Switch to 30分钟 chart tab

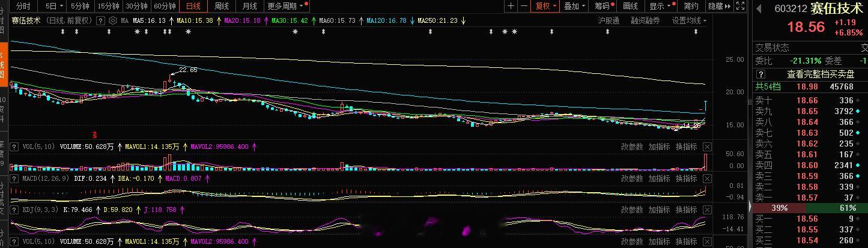pos(136,6)
